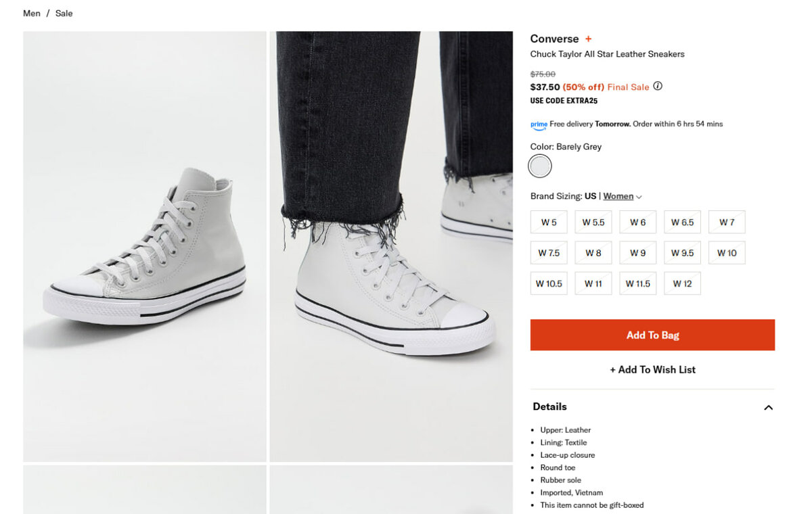Click Add To Wish List

[652, 369]
